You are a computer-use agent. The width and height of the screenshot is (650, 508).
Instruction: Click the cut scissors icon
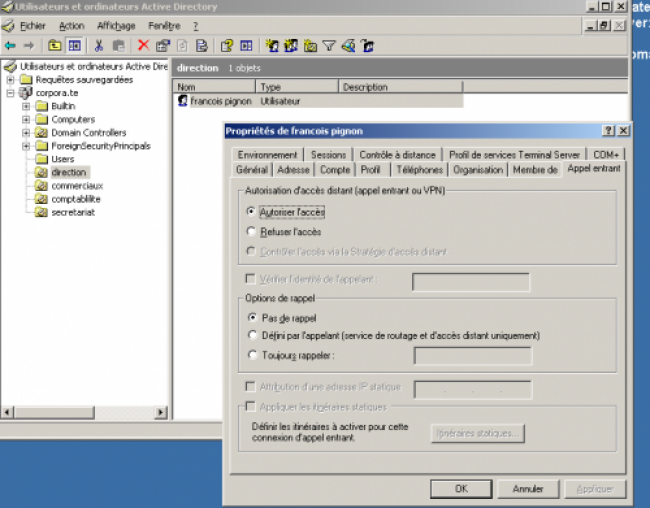coord(99,45)
